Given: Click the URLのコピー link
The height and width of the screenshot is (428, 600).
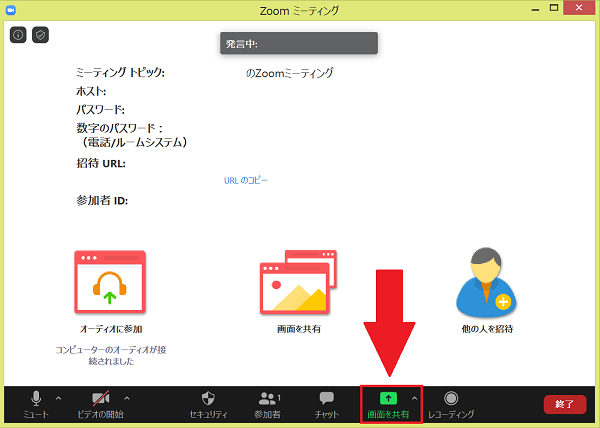Looking at the screenshot, I should click(x=246, y=181).
